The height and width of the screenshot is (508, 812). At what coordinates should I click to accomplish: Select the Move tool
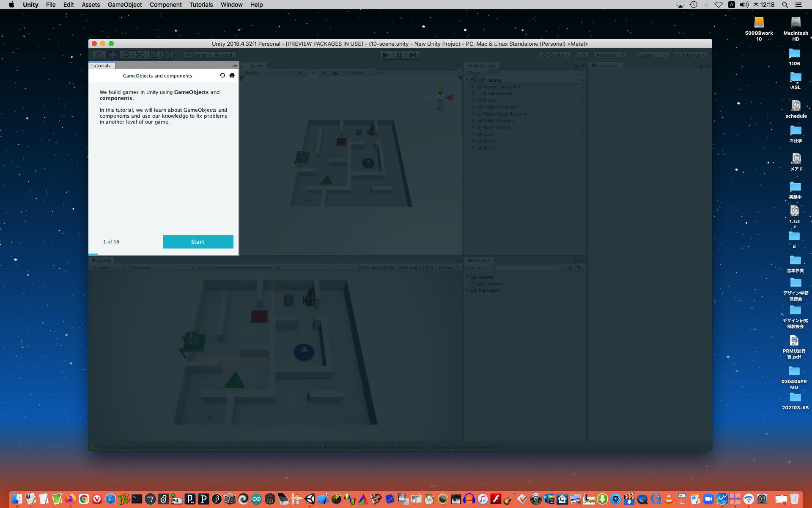click(x=112, y=55)
